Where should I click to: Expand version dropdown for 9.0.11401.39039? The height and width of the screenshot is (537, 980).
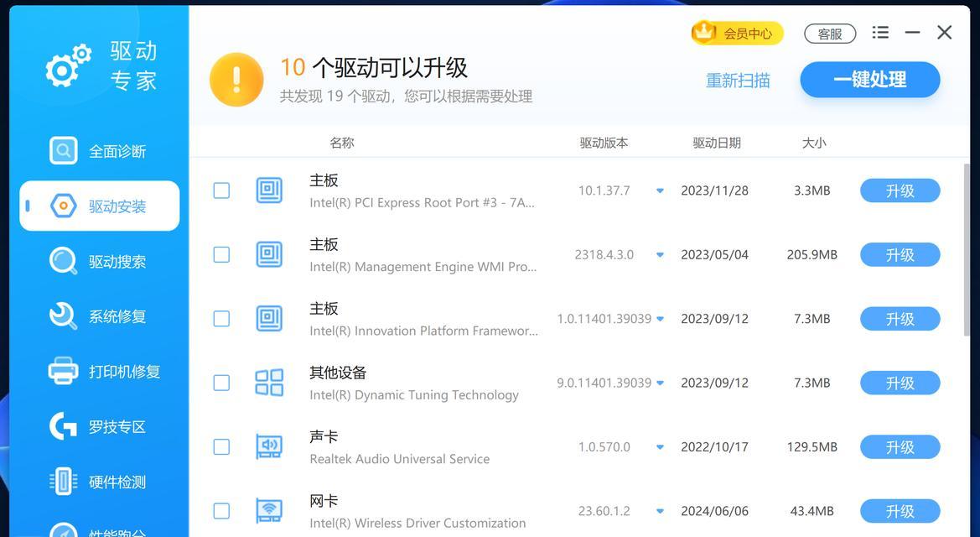[x=660, y=383]
